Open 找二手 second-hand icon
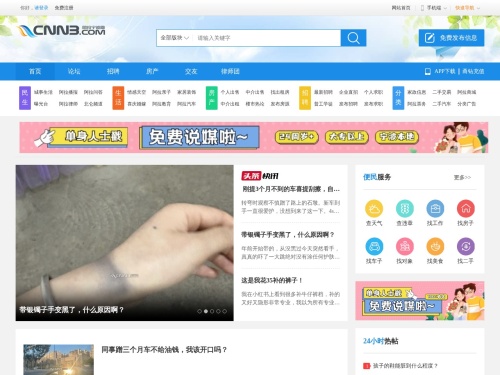Image resolution: width=500 pixels, height=375 pixels. tap(466, 246)
